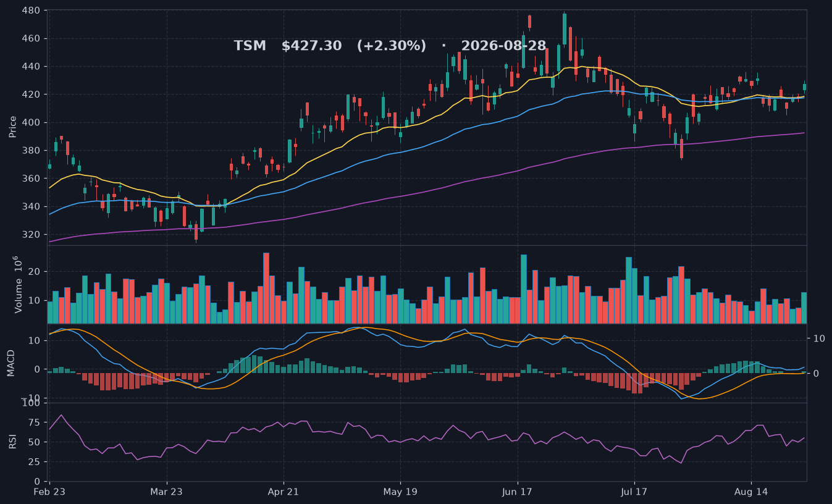
Task: Select the 420 tick on the price axis
Action: point(31,94)
